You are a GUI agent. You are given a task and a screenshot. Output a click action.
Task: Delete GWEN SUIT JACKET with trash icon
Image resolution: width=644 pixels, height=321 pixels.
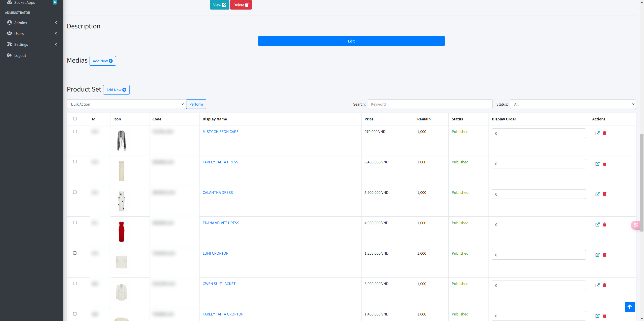[605, 285]
